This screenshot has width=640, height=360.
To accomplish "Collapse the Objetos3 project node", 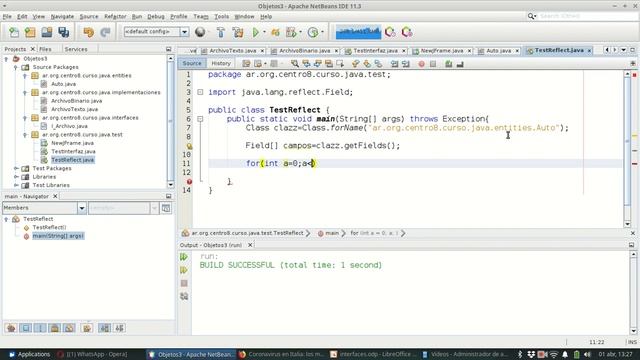I will tap(6, 59).
